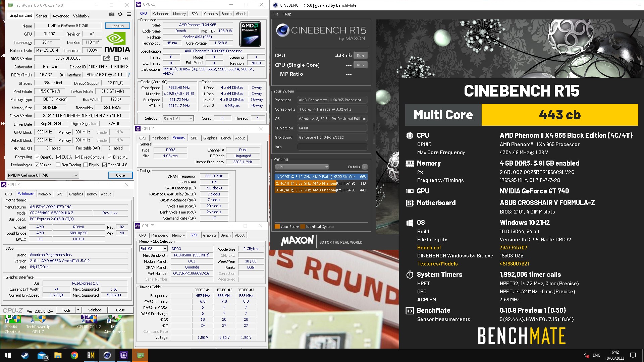Enable the Ray Tracing checkbox
The image size is (644, 362).
[58, 165]
